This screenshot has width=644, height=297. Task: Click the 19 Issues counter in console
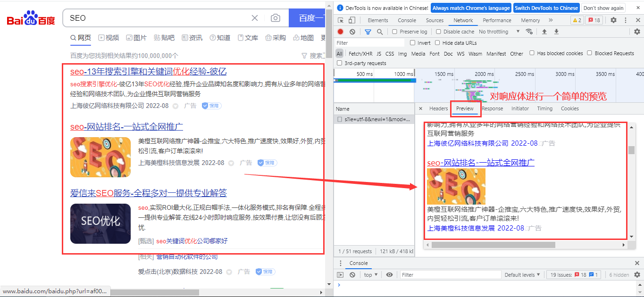pyautogui.click(x=574, y=275)
